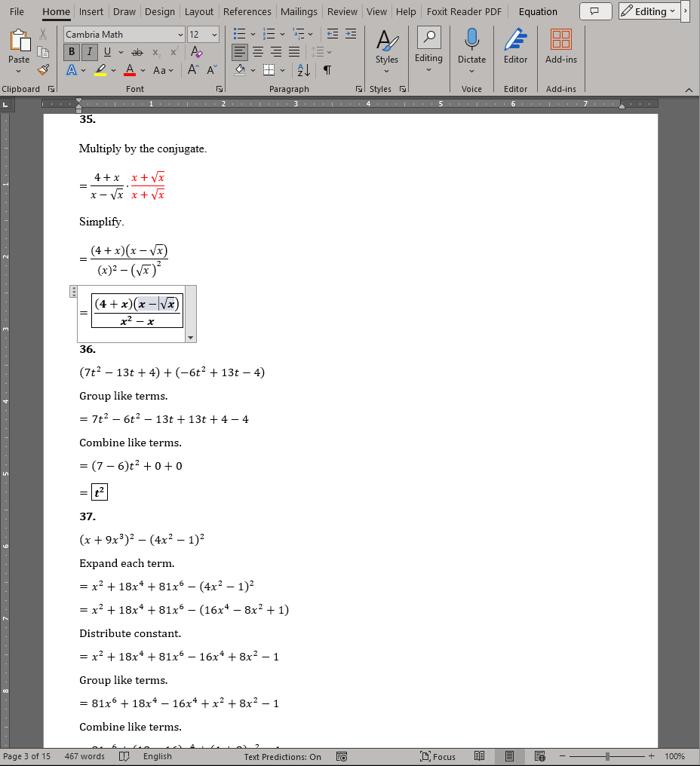Viewport: 700px width, 766px height.
Task: Open the Font dialog launcher
Action: 219,89
